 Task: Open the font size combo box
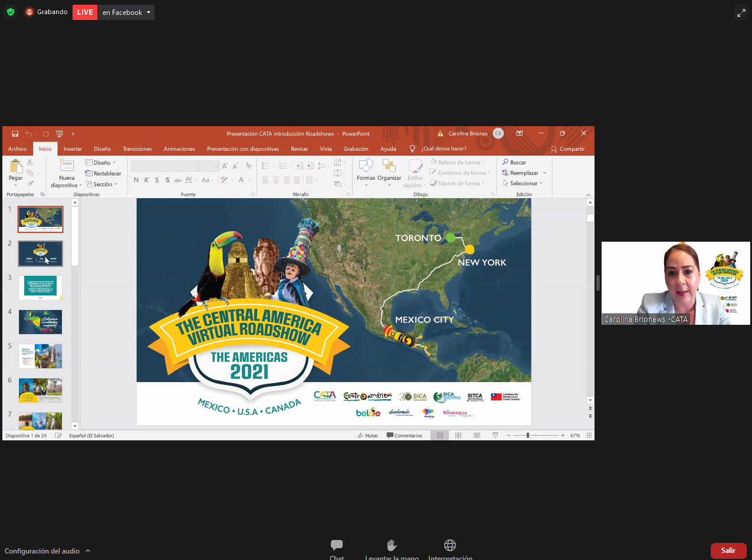click(209, 166)
